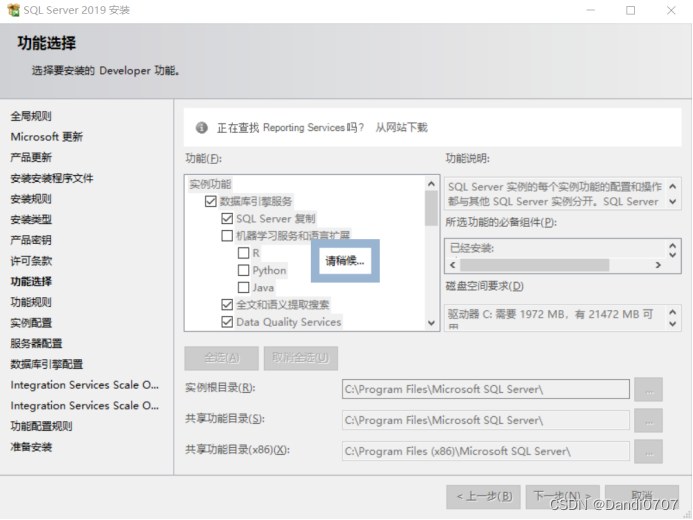Image resolution: width=693 pixels, height=520 pixels.
Task: Click the 实例功能 tree header
Action: pyautogui.click(x=210, y=184)
